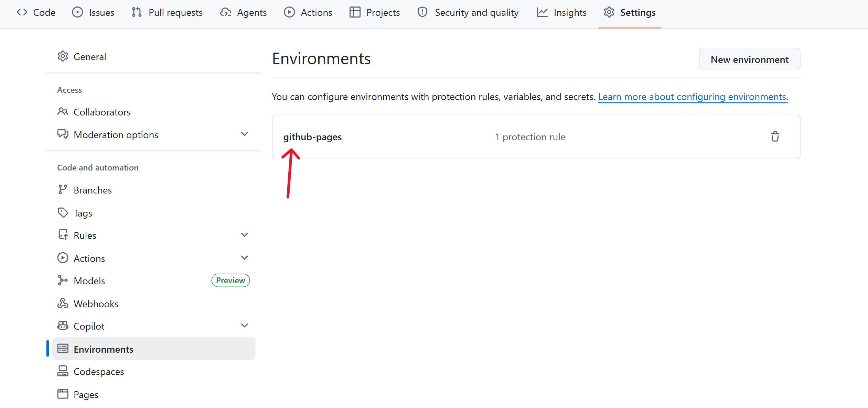Open the github-pages environment

312,137
